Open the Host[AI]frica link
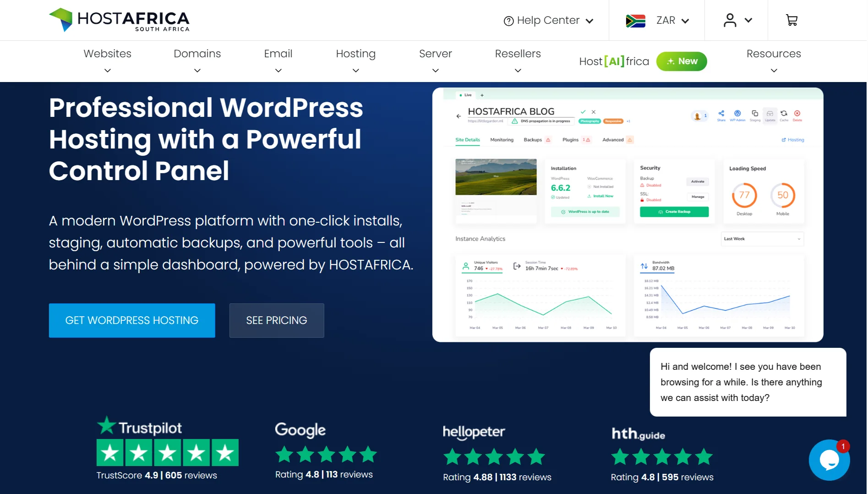This screenshot has height=494, width=868. click(614, 61)
